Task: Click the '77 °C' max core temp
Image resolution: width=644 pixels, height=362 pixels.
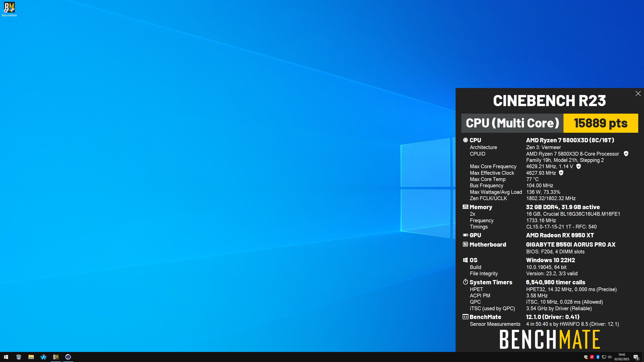Action: pyautogui.click(x=532, y=179)
